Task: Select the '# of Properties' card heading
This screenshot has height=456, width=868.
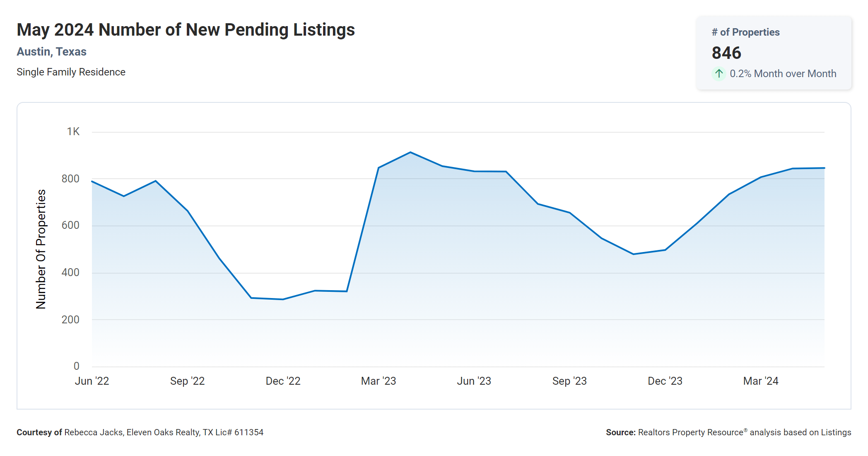Action: click(745, 32)
